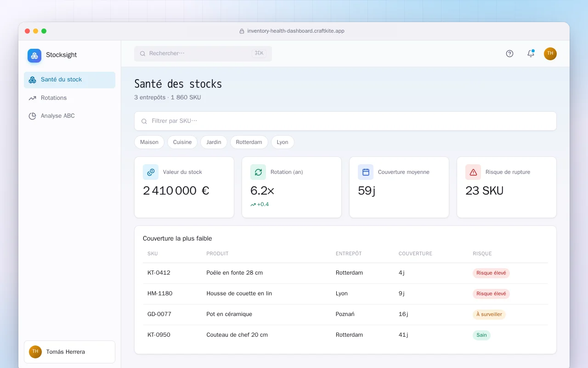Click the Risque de rupture warning icon
Image resolution: width=588 pixels, height=368 pixels.
[473, 172]
